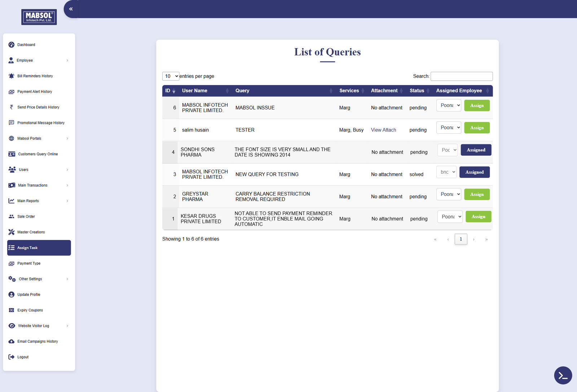Collapse the sidebar with the double-chevron icon
The width and height of the screenshot is (577, 392).
pyautogui.click(x=71, y=9)
